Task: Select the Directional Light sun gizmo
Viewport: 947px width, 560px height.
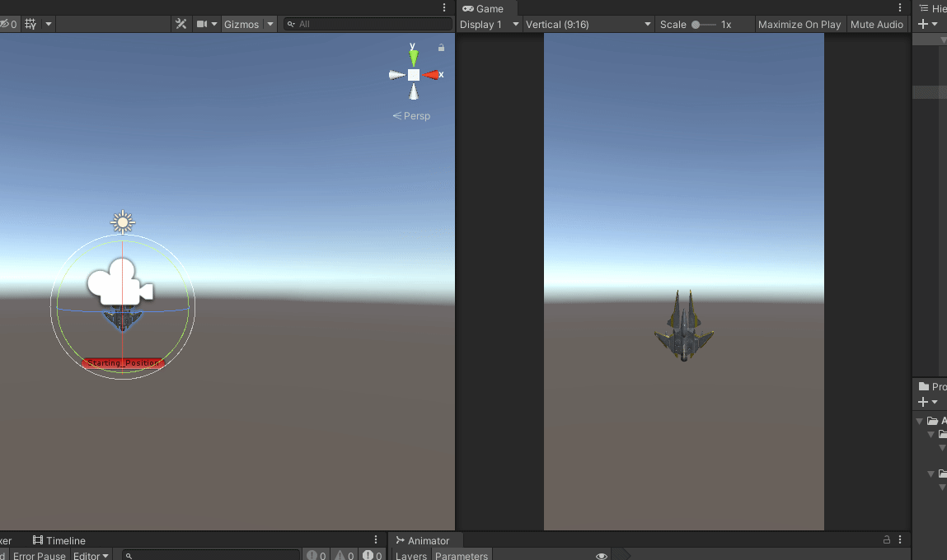Action: [x=123, y=222]
